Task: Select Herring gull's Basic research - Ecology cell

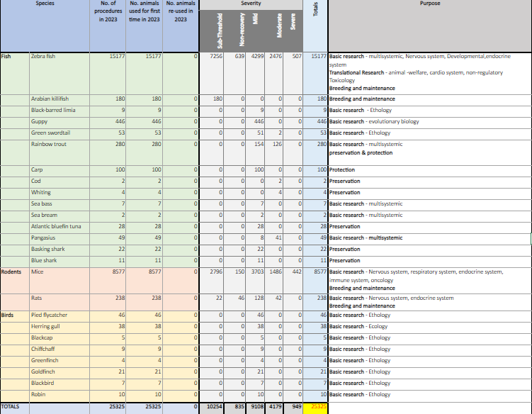Action: [x=429, y=326]
